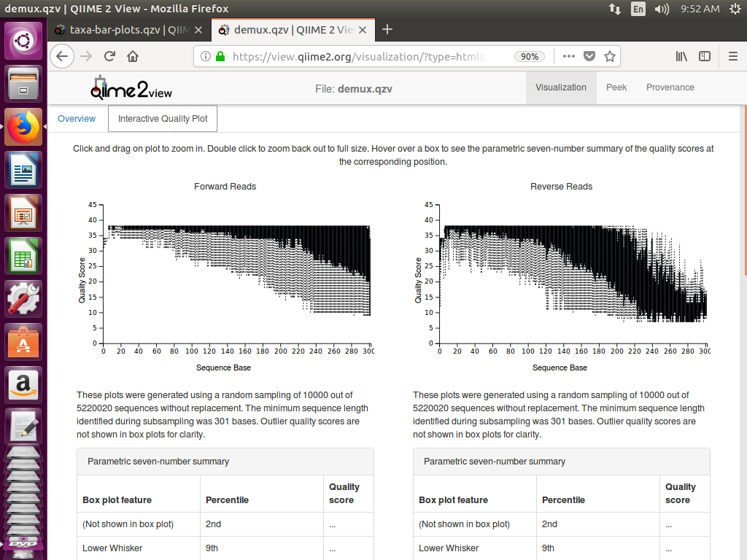Open the Provenance tab
This screenshot has width=747, height=560.
point(670,87)
